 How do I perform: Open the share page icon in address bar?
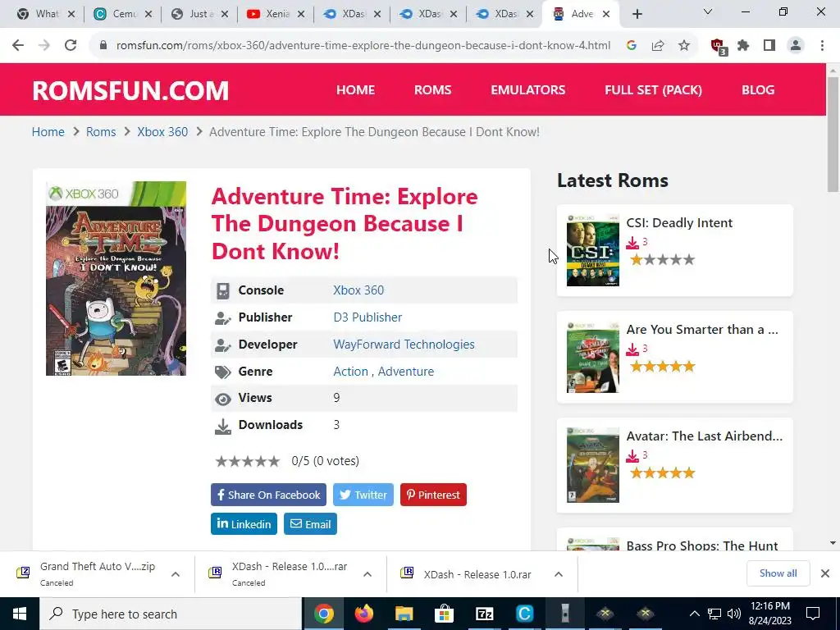658,46
